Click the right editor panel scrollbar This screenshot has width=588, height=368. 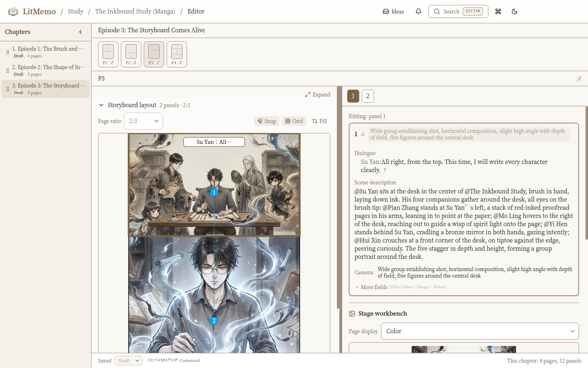(587, 173)
